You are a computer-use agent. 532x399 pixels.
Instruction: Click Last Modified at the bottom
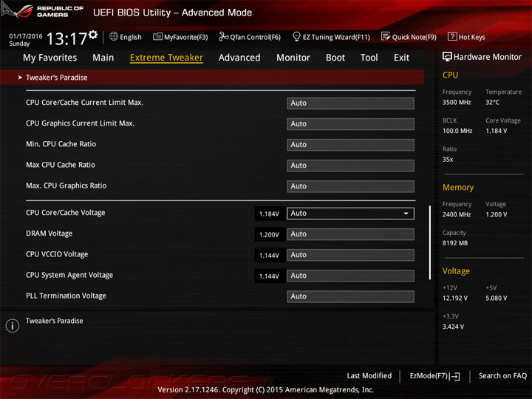(369, 376)
